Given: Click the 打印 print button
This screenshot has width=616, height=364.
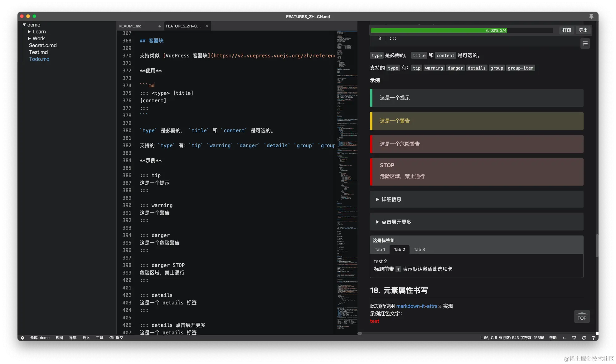Looking at the screenshot, I should point(567,30).
